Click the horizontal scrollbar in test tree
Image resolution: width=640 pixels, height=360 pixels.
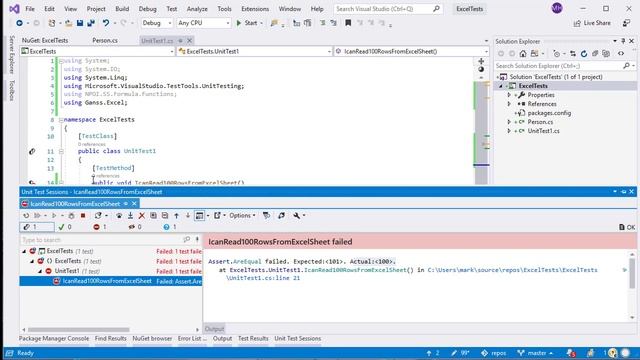(x=79, y=329)
